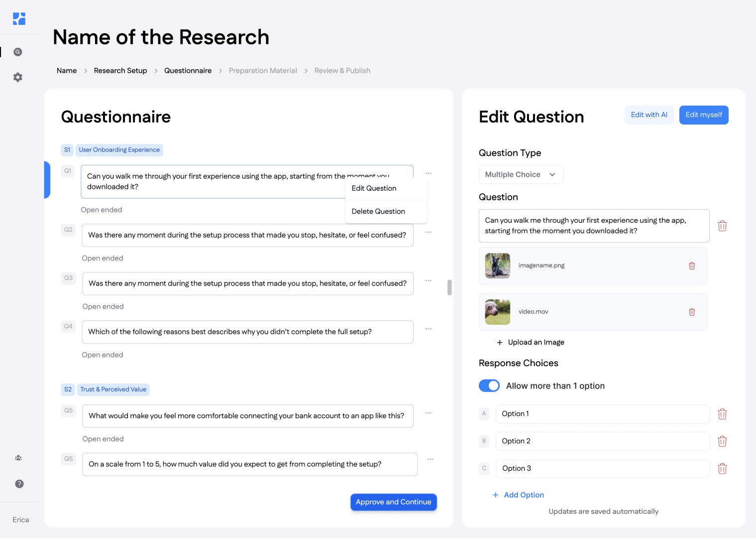Click the questionnaire list scrollbar handle
This screenshot has width=756, height=538.
pos(449,287)
